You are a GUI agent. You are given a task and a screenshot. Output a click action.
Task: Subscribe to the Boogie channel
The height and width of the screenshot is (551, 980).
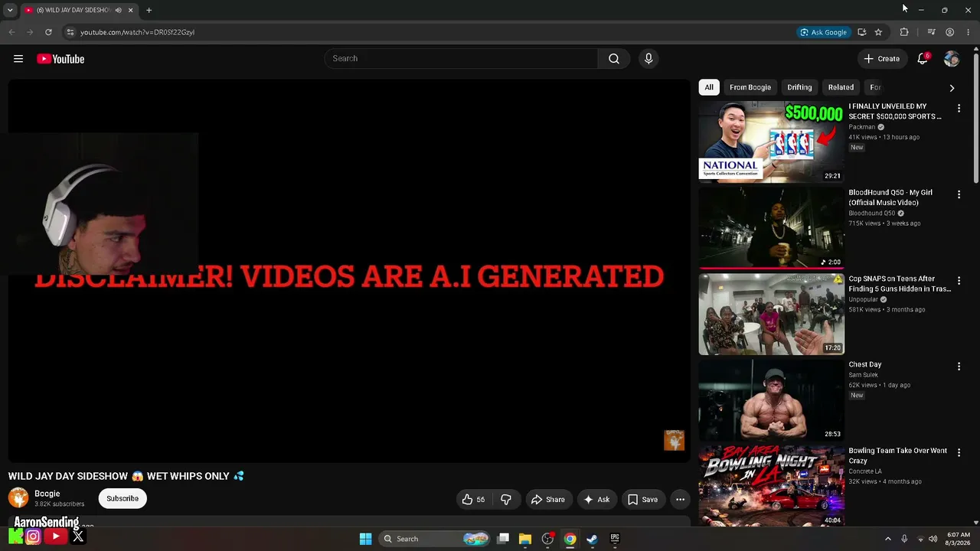122,499
